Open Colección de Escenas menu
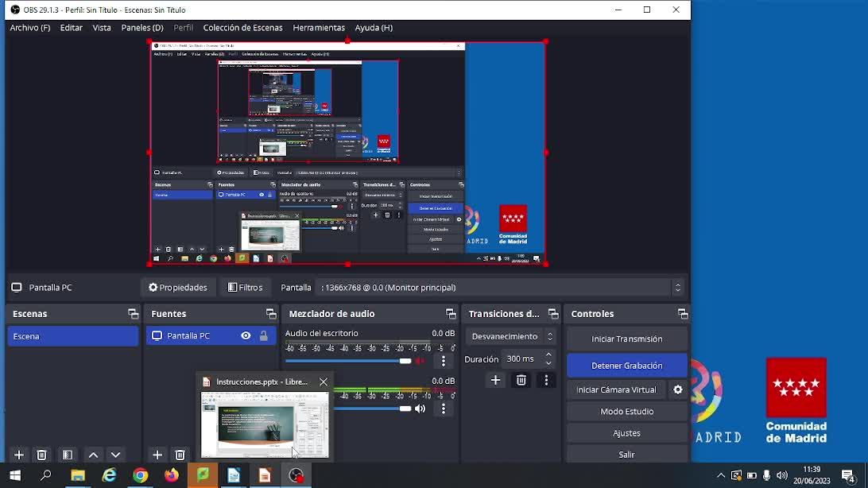This screenshot has width=868, height=488. 242,28
